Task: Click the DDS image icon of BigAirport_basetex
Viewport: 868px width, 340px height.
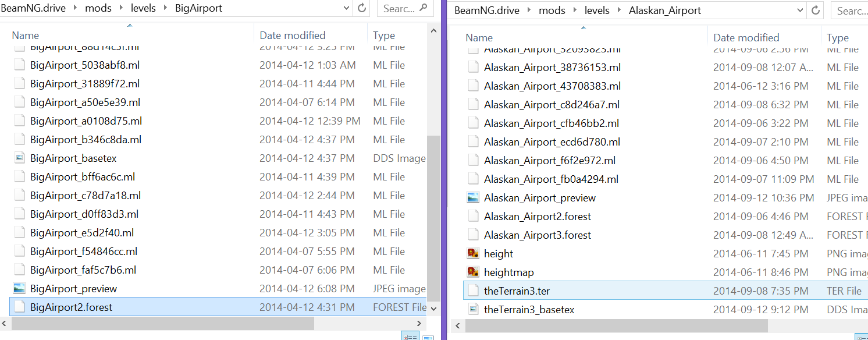Action: [x=20, y=158]
